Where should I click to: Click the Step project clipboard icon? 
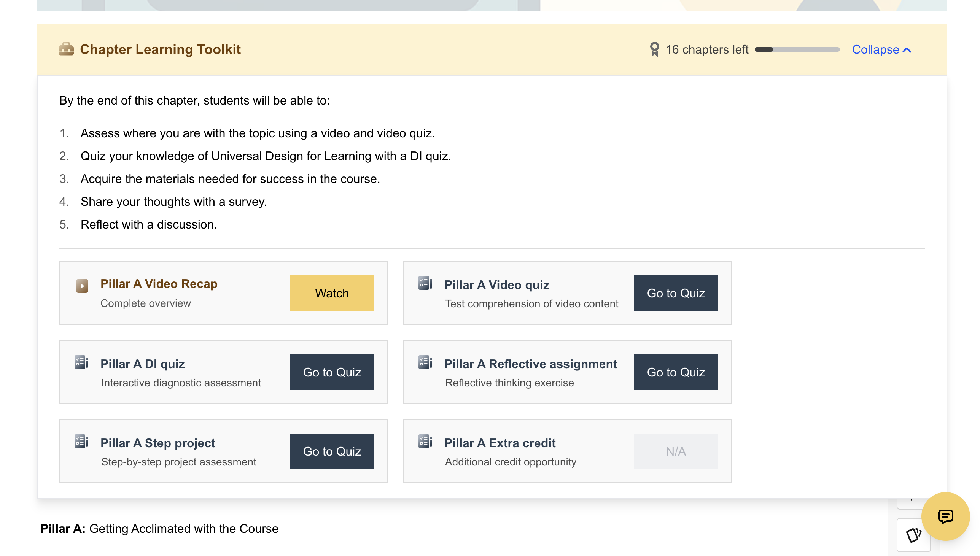click(81, 442)
